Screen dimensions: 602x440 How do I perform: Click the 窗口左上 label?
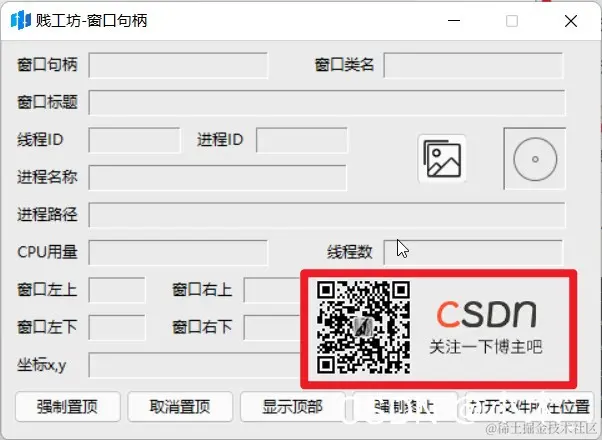[47, 289]
